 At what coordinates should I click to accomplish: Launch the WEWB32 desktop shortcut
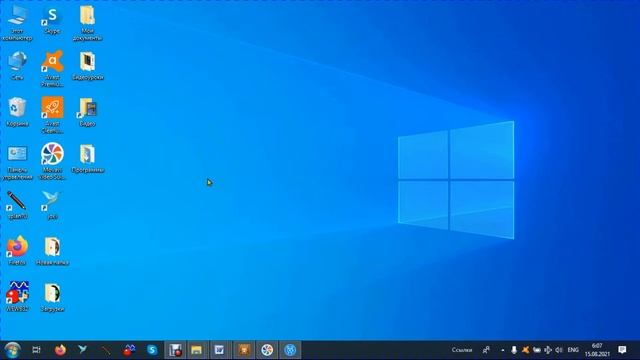[17, 297]
